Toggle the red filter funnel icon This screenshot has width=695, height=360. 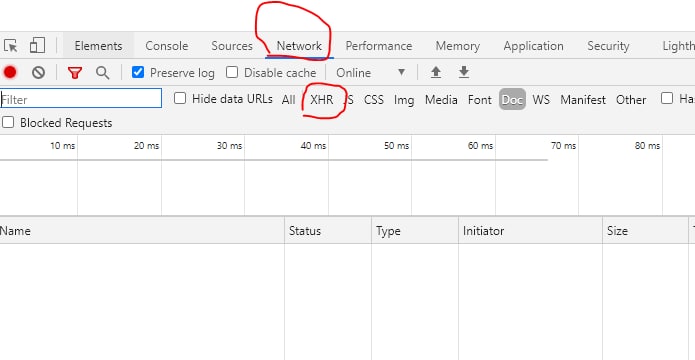pos(75,73)
